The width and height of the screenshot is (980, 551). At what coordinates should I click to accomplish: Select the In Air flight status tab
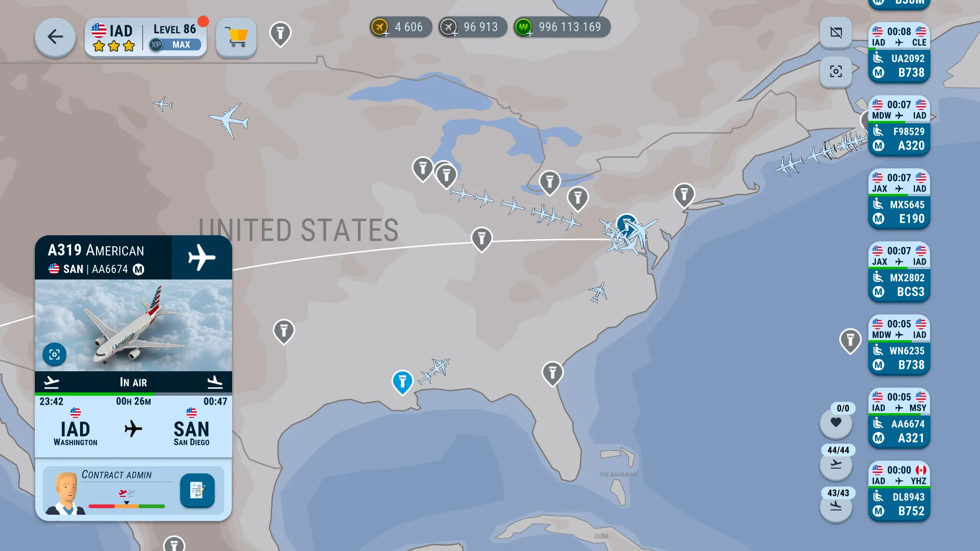pos(133,382)
